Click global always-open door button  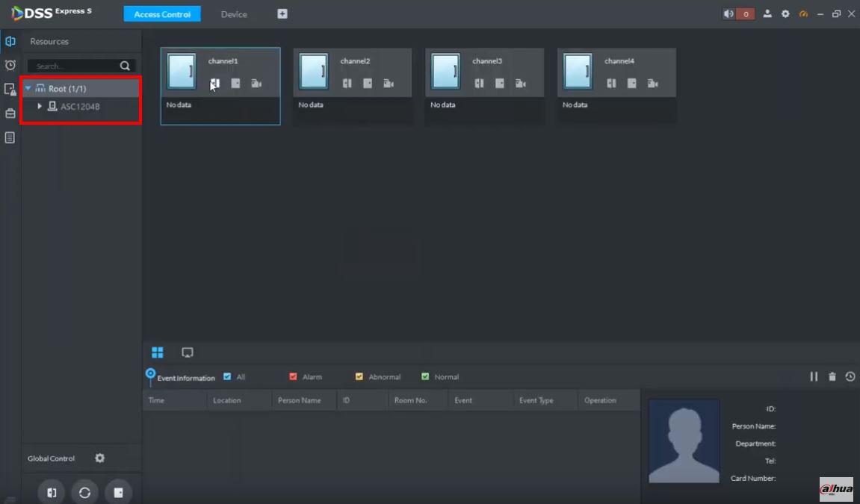(x=51, y=493)
